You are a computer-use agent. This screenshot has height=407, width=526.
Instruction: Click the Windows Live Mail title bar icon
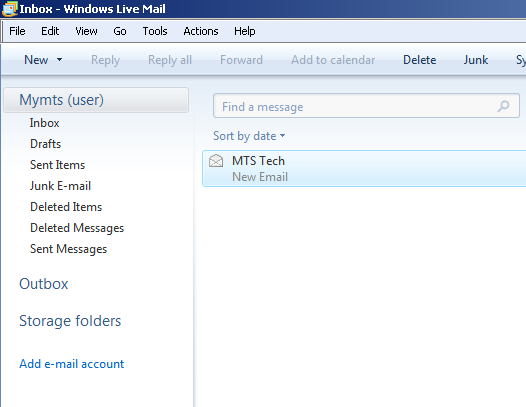point(9,8)
